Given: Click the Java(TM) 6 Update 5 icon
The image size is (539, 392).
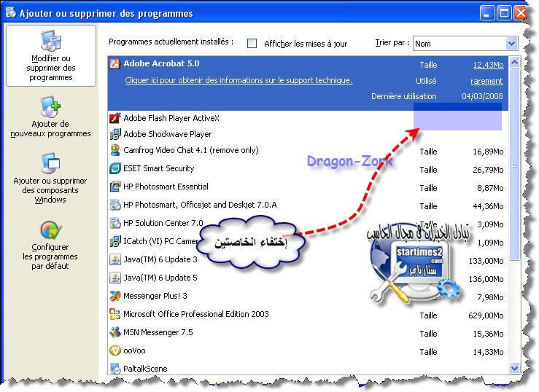Looking at the screenshot, I should [115, 278].
